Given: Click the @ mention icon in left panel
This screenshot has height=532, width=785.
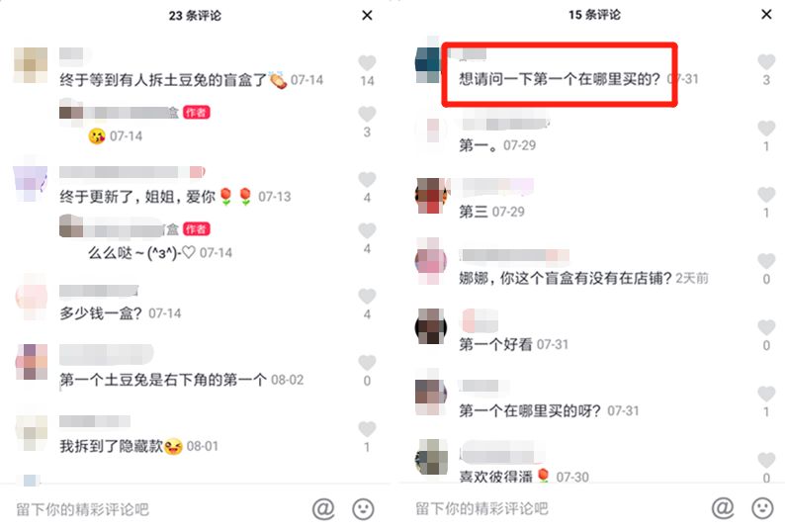Looking at the screenshot, I should pos(323,509).
